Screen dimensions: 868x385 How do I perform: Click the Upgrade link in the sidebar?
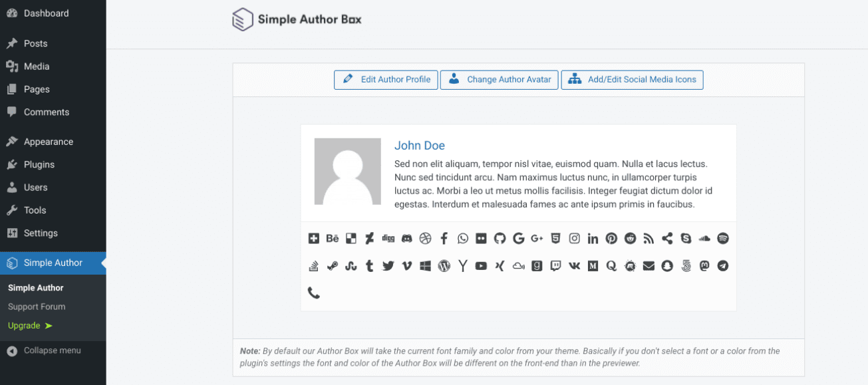point(26,325)
